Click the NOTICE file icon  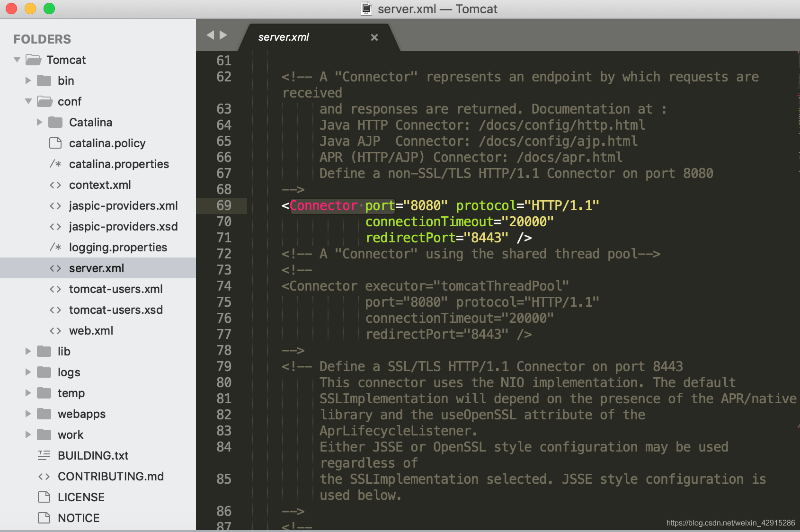pyautogui.click(x=44, y=518)
